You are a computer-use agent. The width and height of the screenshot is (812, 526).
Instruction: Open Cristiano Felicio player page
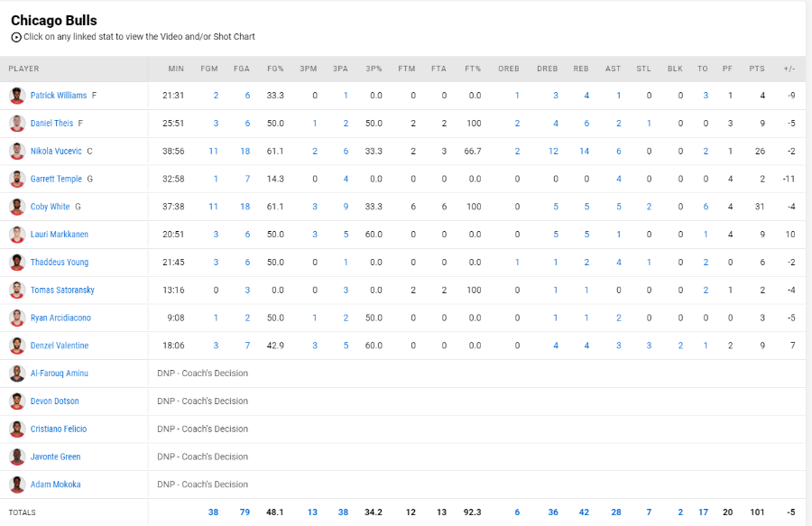59,429
